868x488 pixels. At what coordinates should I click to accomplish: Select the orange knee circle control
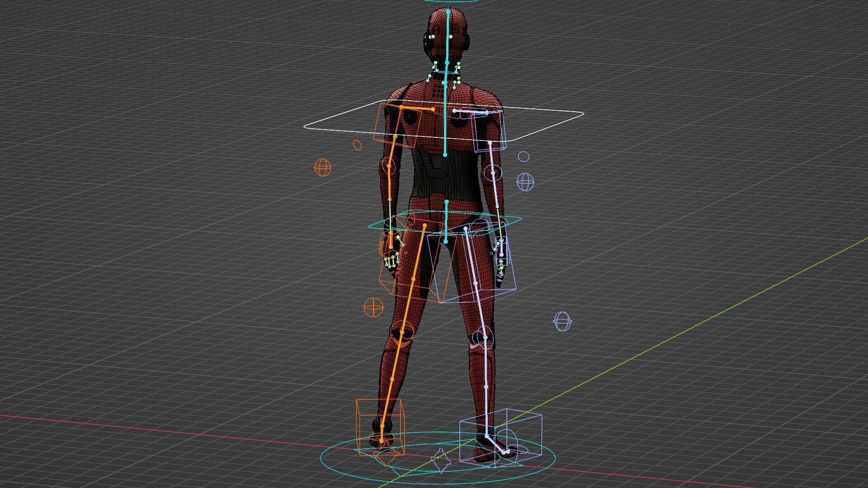(x=401, y=332)
